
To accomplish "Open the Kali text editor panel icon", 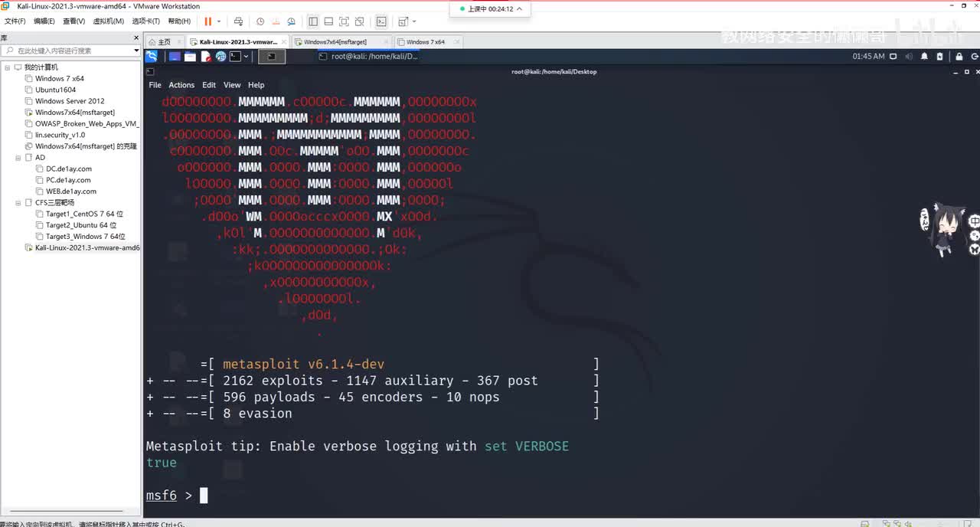I will point(205,56).
